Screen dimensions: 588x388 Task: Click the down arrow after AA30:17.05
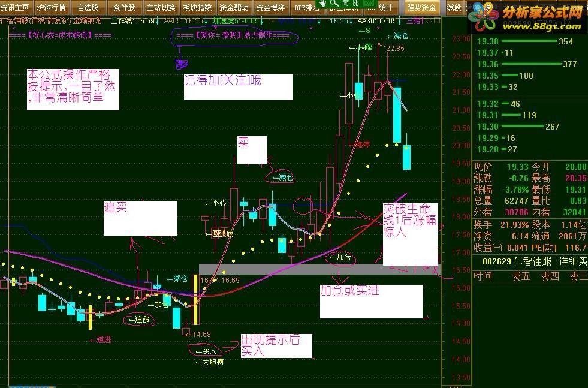coord(400,22)
